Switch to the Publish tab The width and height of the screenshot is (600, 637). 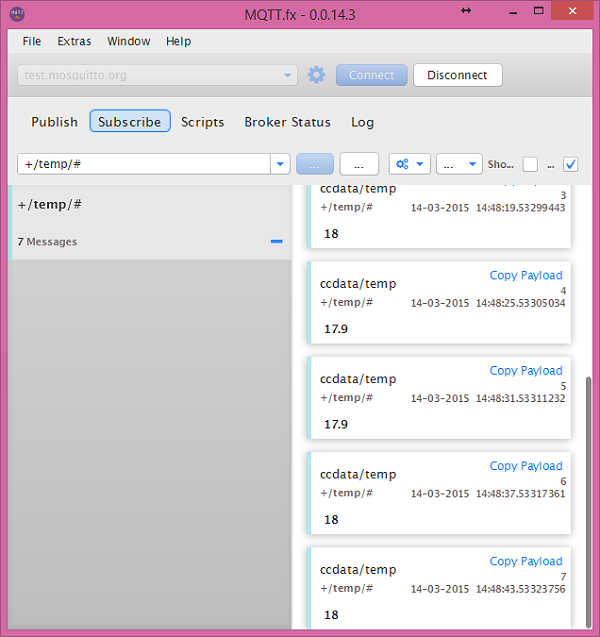click(54, 122)
